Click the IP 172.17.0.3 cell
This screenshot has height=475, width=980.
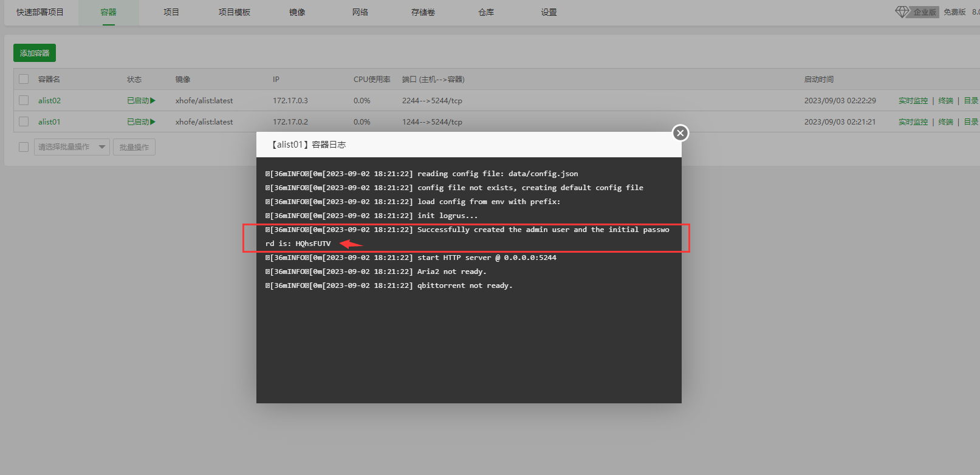pyautogui.click(x=290, y=101)
